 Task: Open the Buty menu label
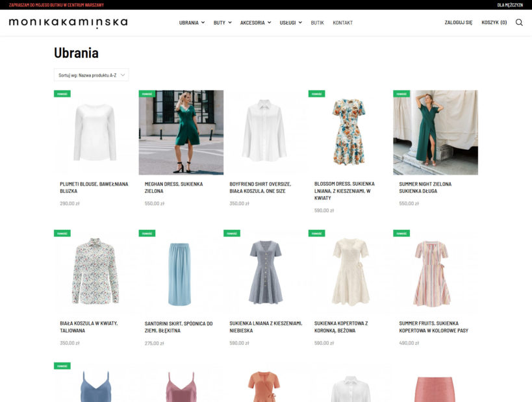[219, 23]
